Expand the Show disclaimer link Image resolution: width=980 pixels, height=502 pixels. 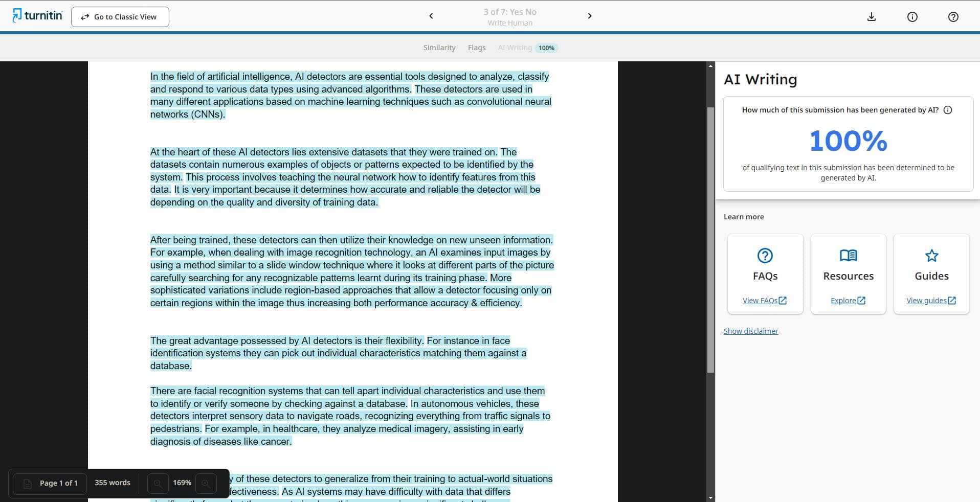[x=750, y=331]
